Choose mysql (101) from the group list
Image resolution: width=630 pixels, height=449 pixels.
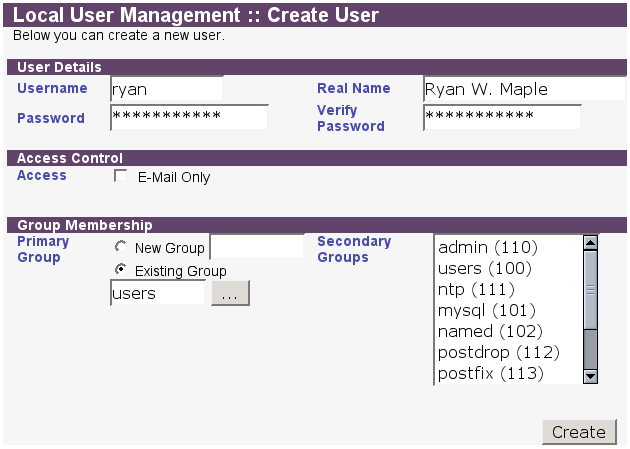click(487, 310)
